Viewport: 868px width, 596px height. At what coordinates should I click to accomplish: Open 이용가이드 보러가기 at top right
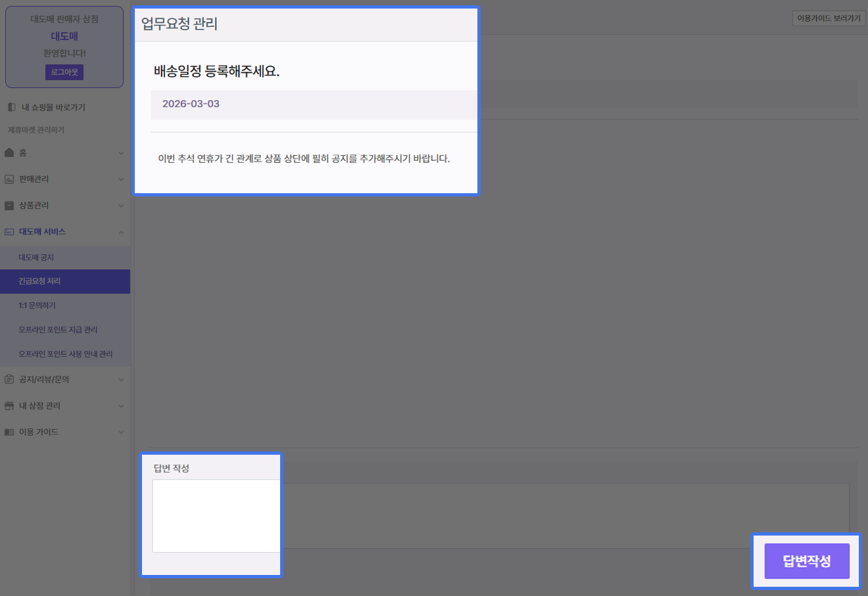point(829,18)
